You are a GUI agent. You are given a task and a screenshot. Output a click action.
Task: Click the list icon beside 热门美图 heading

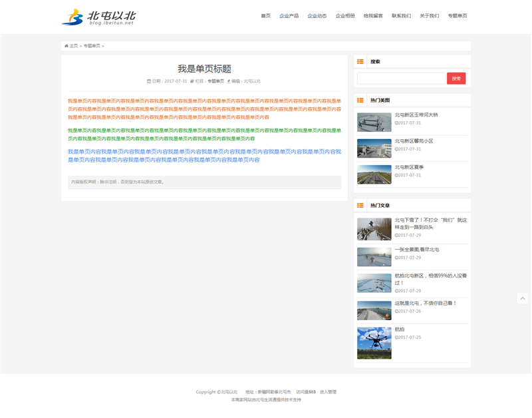click(x=360, y=101)
